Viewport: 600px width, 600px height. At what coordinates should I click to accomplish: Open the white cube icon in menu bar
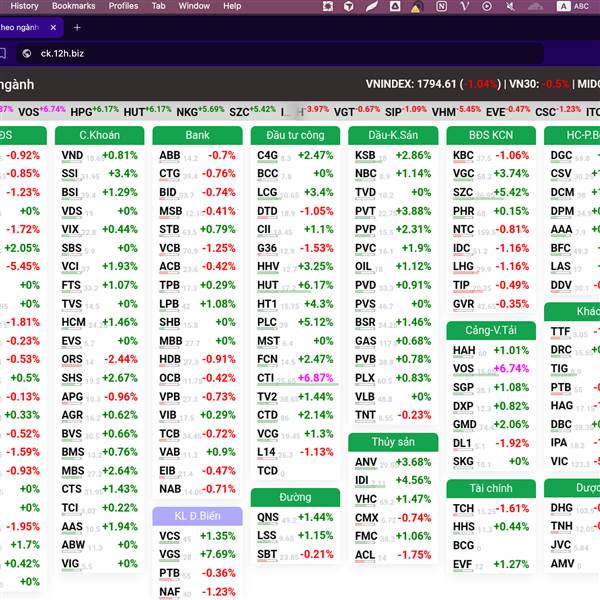[348, 6]
